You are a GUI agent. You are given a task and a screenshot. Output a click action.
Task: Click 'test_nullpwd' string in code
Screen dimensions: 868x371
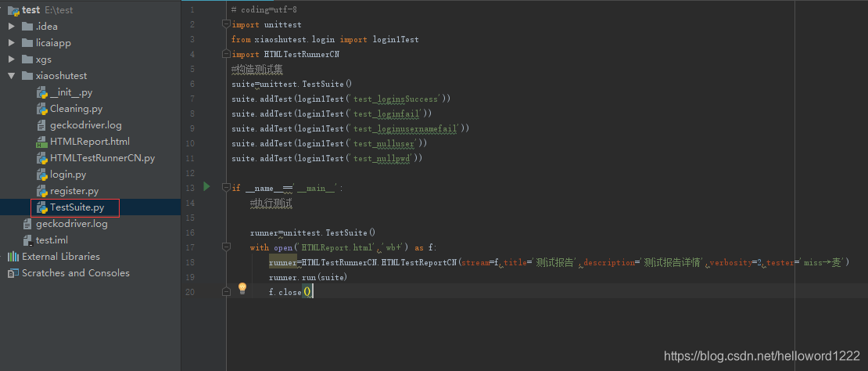tap(382, 159)
